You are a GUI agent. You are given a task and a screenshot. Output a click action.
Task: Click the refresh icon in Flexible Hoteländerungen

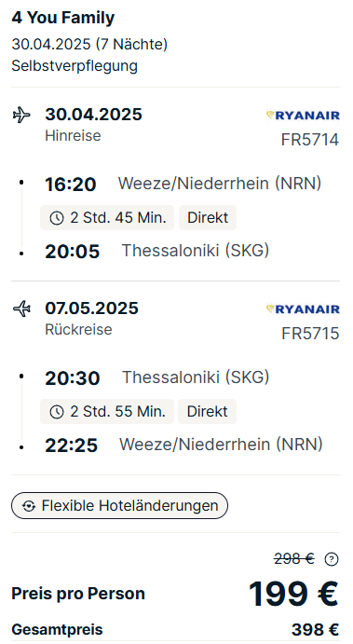28,506
